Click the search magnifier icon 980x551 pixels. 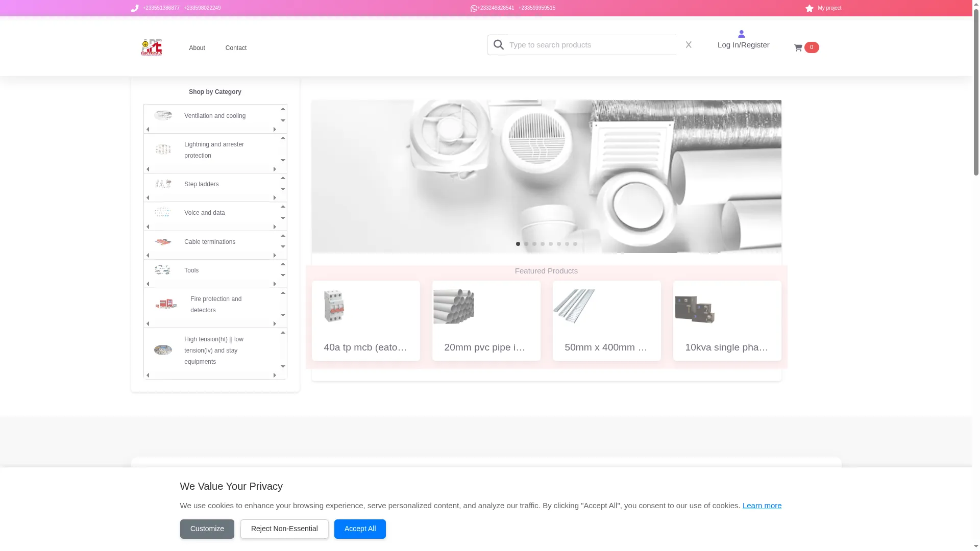[499, 45]
